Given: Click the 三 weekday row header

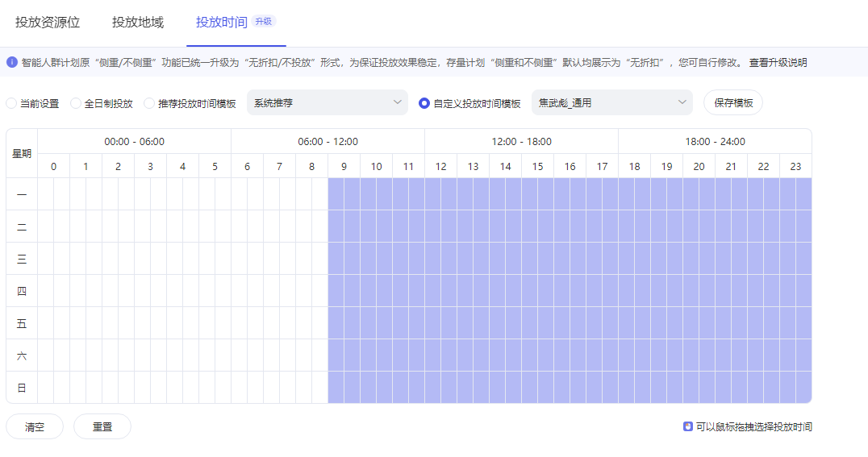Looking at the screenshot, I should [x=22, y=259].
